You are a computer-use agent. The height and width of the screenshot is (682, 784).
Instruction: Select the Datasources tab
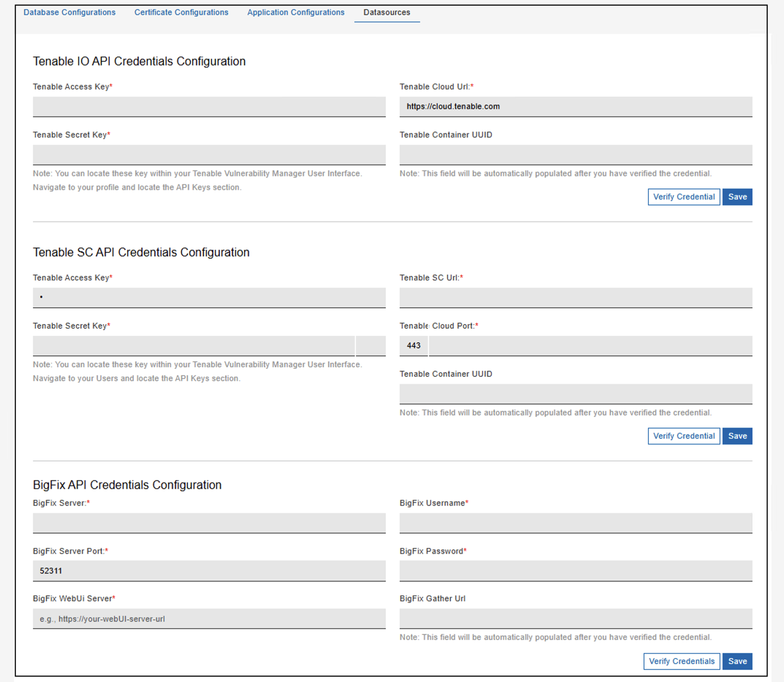click(387, 12)
